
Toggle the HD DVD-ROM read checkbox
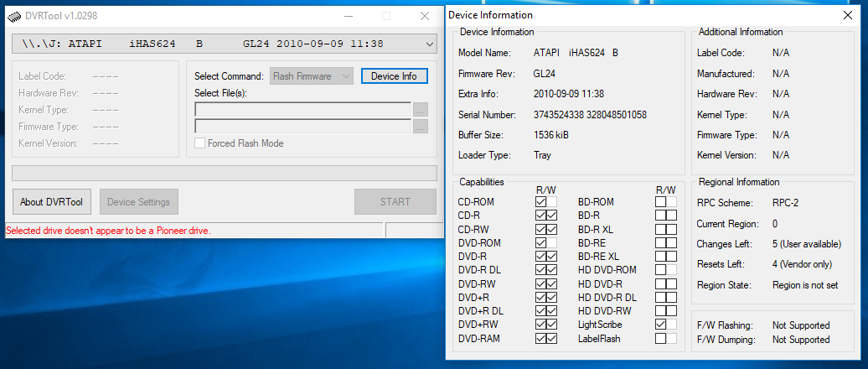click(x=660, y=270)
